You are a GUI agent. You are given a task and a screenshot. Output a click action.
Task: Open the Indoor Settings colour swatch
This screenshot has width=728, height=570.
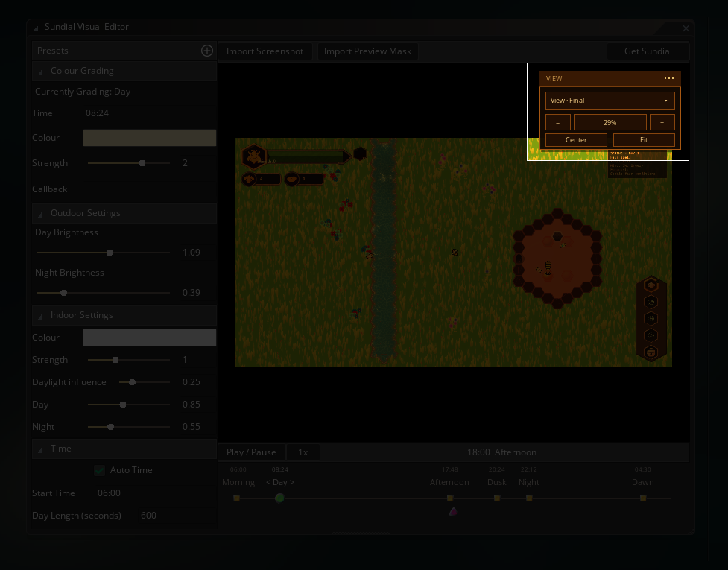[x=150, y=338]
